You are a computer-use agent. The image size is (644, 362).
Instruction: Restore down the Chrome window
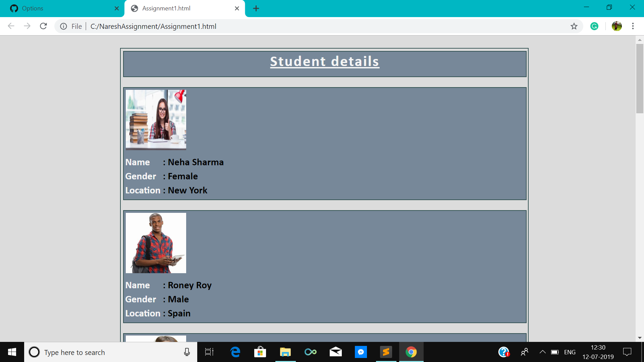[609, 7]
